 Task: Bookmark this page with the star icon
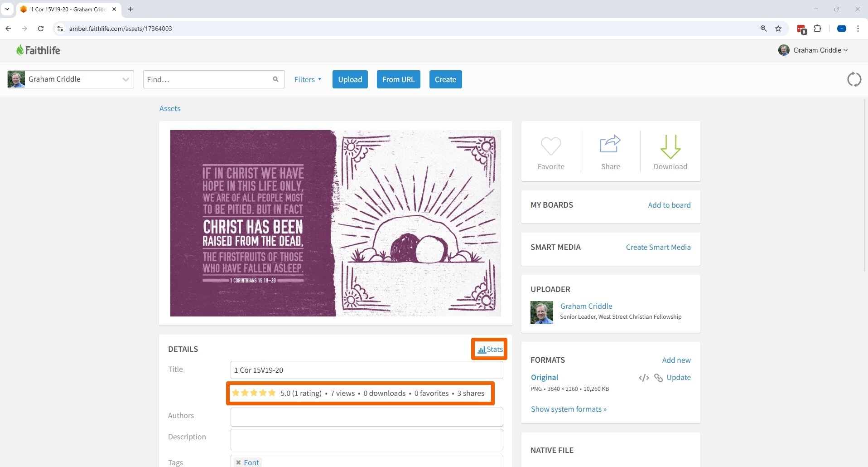[x=778, y=29]
